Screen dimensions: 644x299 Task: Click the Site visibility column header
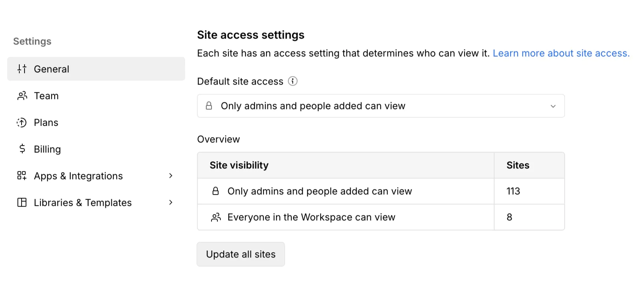pyautogui.click(x=239, y=165)
